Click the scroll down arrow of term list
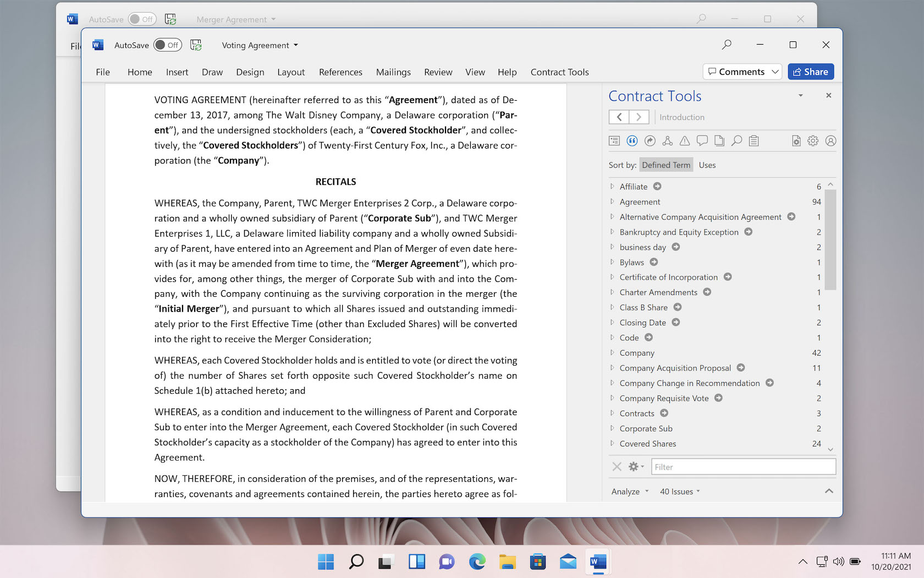 click(x=831, y=449)
